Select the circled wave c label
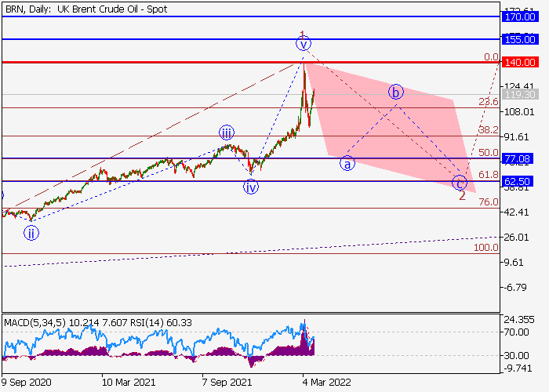Viewport: 549px width, 392px height. pyautogui.click(x=460, y=183)
